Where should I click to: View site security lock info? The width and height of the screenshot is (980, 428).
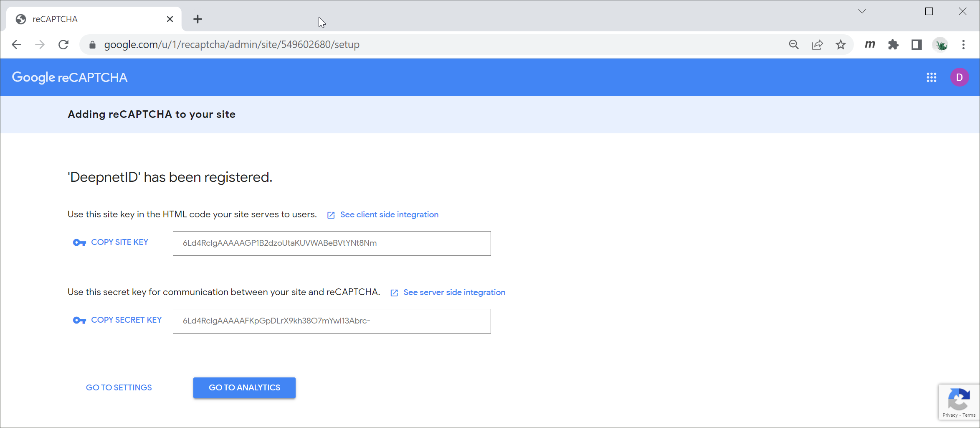(93, 45)
